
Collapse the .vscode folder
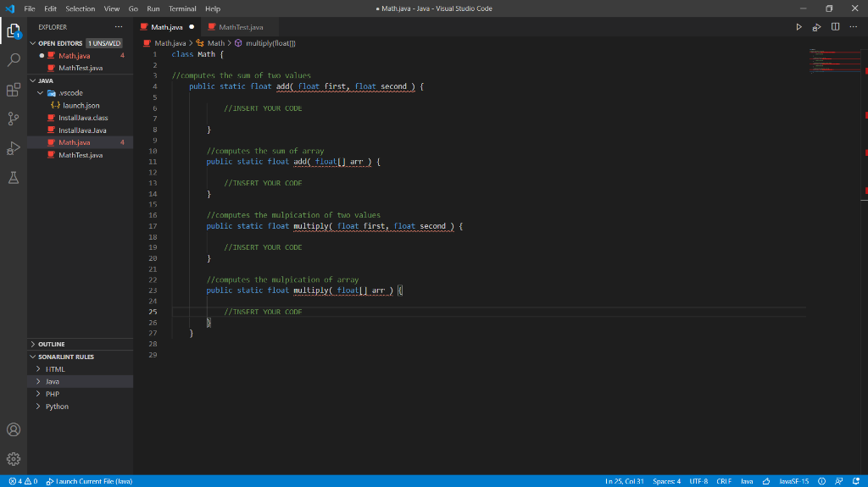coord(69,93)
